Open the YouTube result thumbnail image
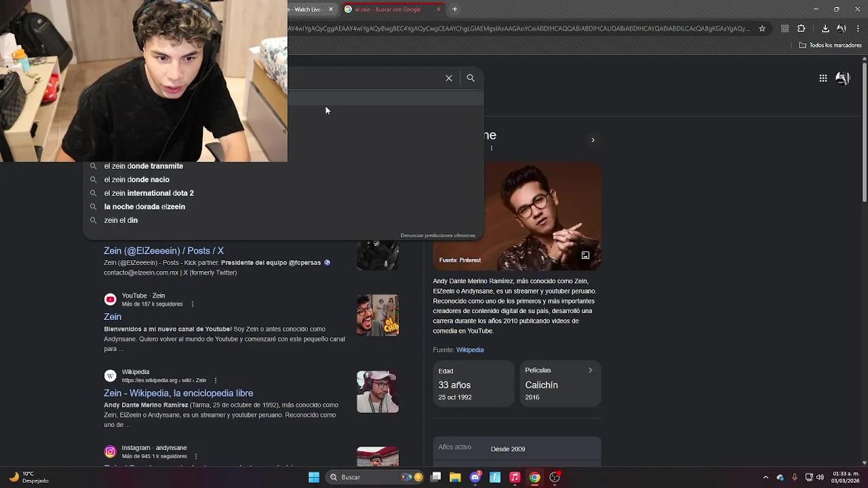Image resolution: width=868 pixels, height=488 pixels. (x=378, y=315)
